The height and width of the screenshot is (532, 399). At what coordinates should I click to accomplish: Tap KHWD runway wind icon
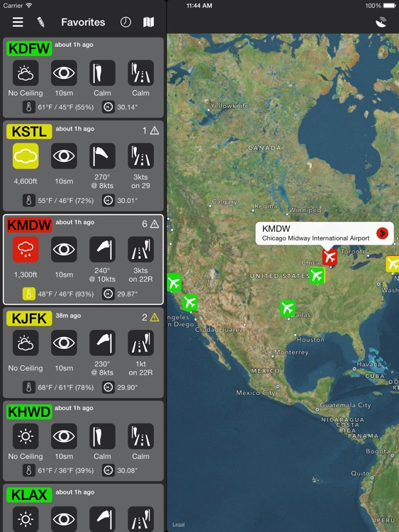coord(141,436)
